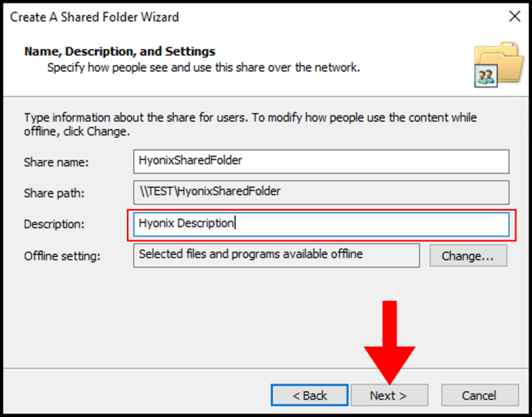Go back with the < Back button
The width and height of the screenshot is (532, 417).
(310, 395)
